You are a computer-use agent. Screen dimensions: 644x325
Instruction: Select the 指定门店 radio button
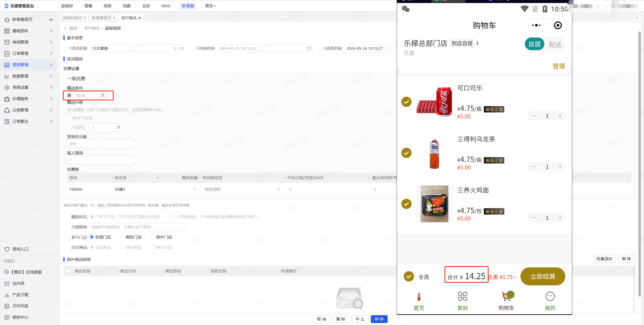point(122,237)
